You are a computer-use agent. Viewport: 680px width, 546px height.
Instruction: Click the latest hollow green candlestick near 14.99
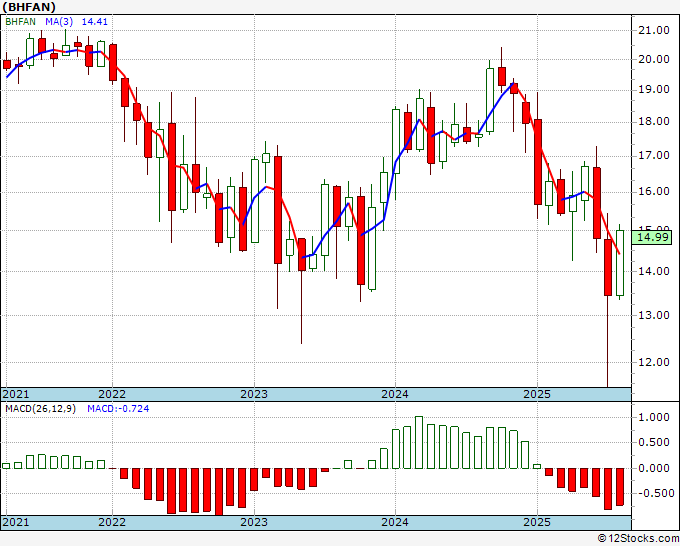[x=620, y=263]
